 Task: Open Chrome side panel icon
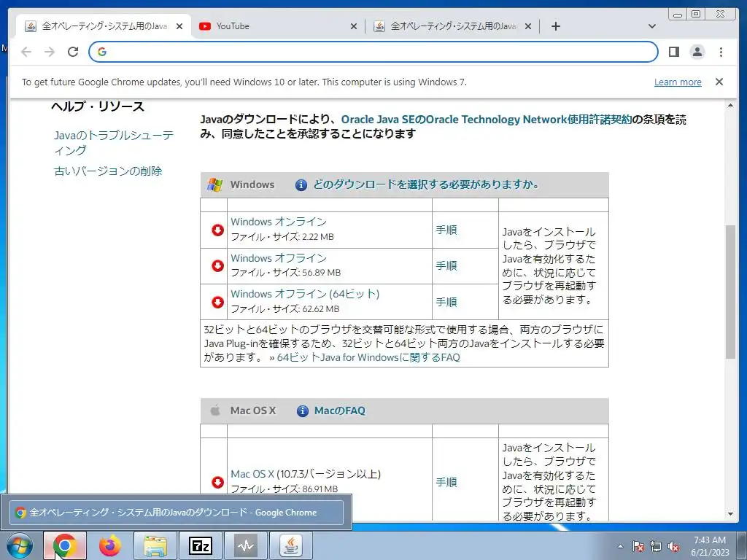(673, 52)
